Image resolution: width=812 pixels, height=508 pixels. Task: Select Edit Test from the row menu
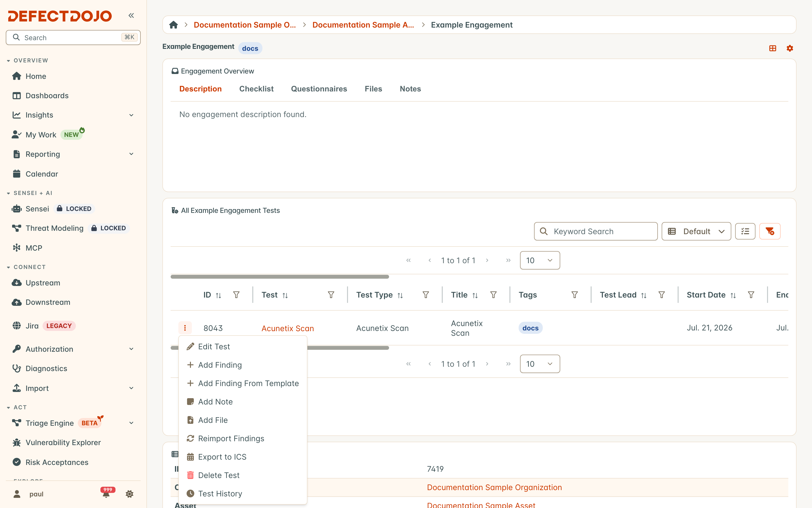(x=243, y=346)
